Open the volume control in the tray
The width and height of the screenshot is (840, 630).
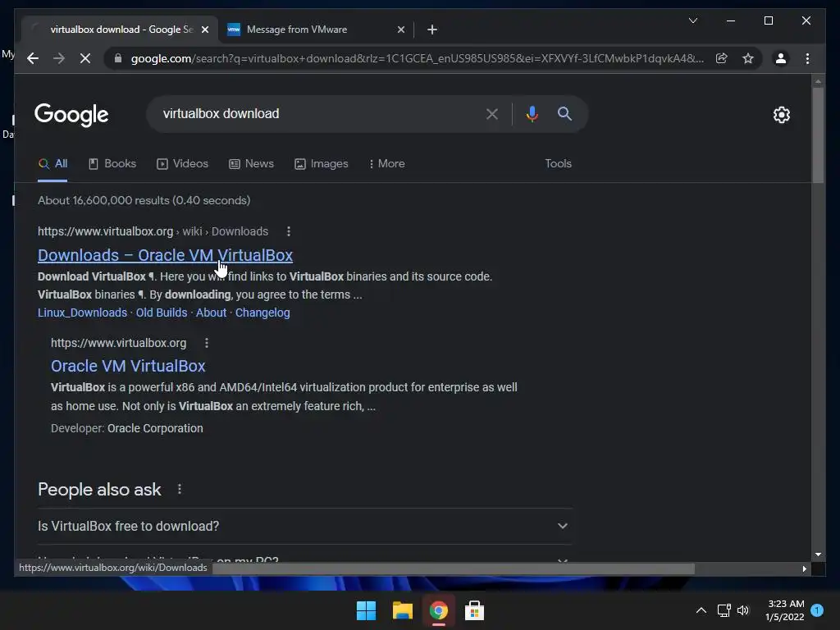pyautogui.click(x=743, y=610)
